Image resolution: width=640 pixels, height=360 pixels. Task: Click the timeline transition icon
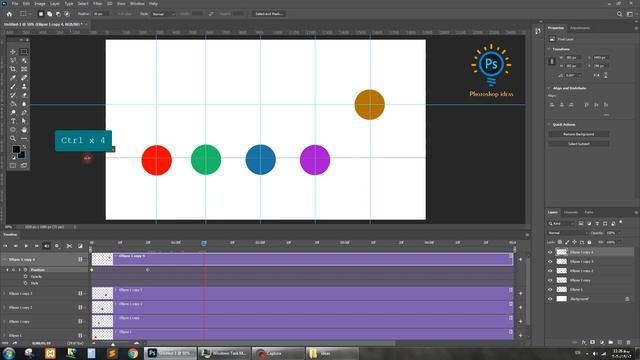tap(80, 246)
